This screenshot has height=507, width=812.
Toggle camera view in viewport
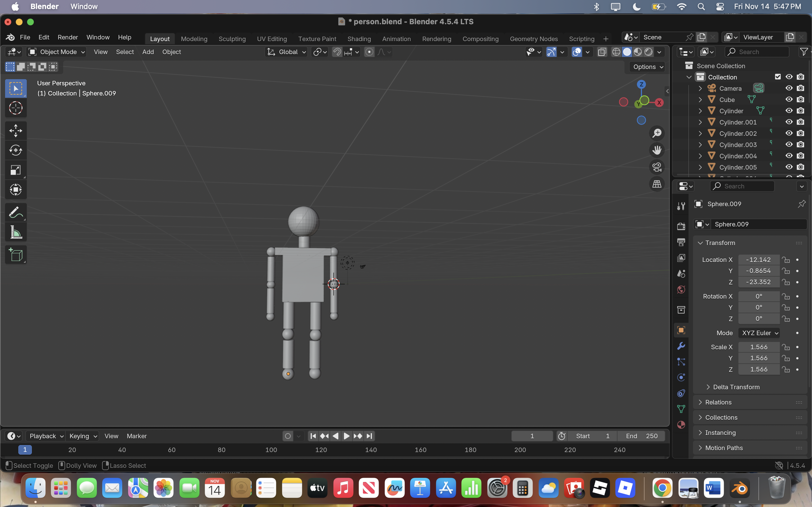click(x=657, y=167)
